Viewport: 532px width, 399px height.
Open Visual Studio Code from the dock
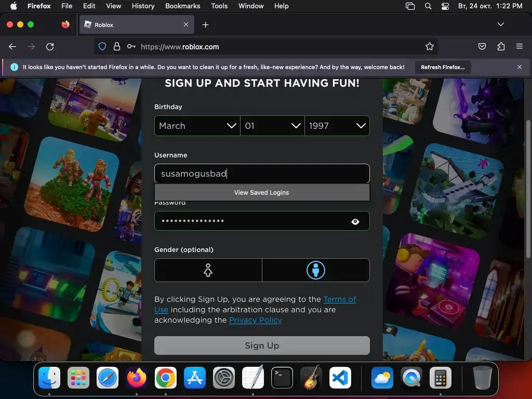[x=340, y=378]
